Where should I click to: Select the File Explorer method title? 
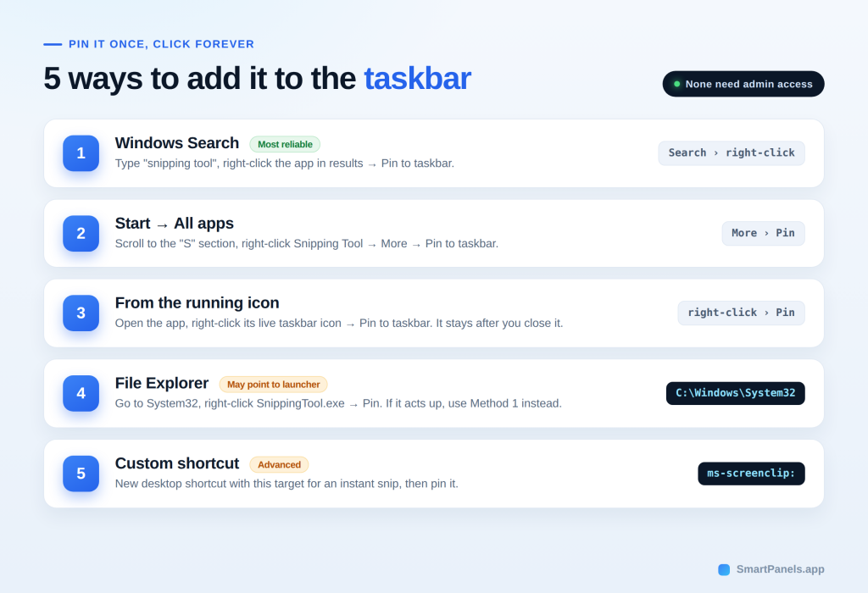coord(162,384)
